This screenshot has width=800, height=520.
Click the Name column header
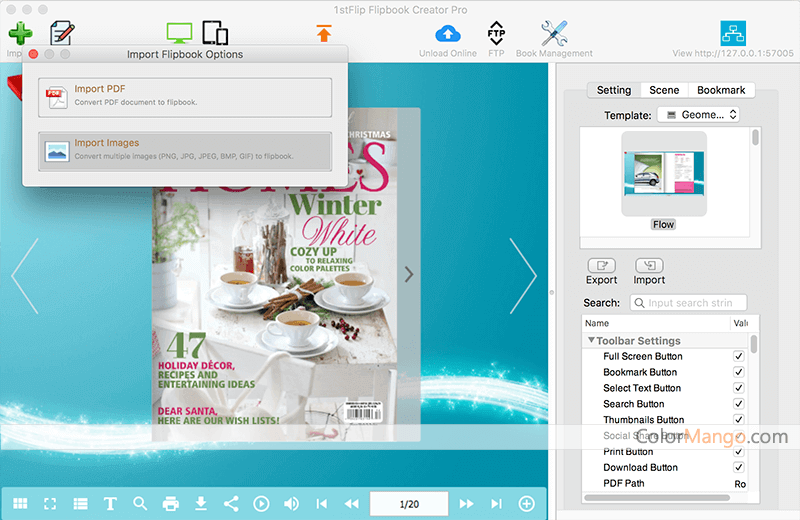click(x=656, y=323)
